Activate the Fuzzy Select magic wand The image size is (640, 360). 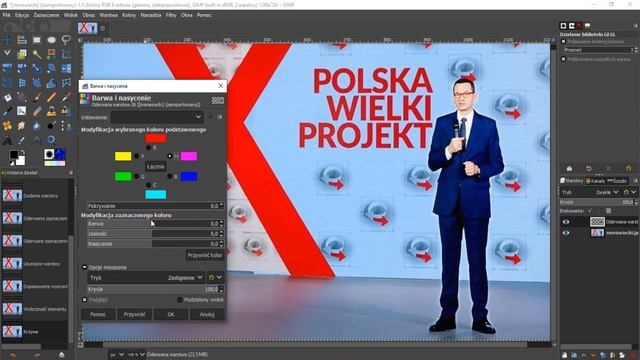click(37, 54)
